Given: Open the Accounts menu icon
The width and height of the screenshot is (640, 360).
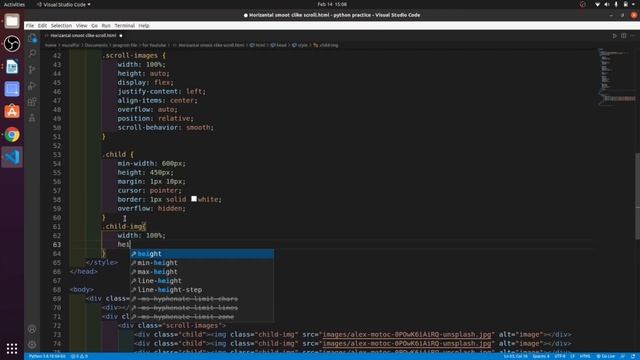Looking at the screenshot, I should click(32, 329).
